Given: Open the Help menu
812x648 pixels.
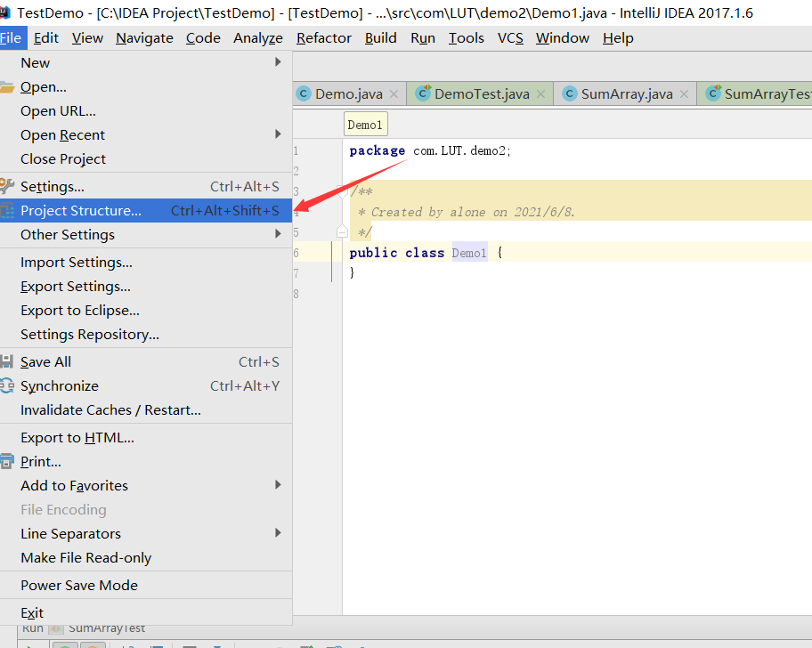Looking at the screenshot, I should [618, 38].
